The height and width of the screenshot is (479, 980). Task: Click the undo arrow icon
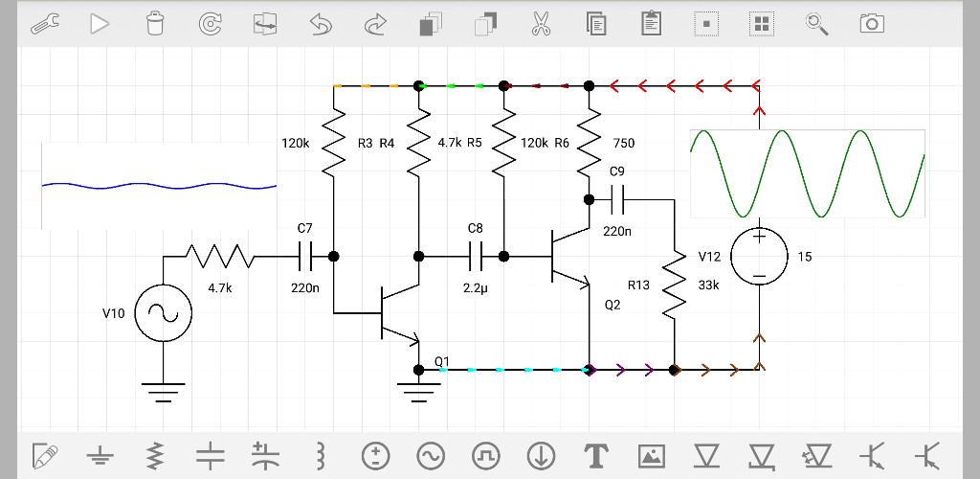pos(321,24)
